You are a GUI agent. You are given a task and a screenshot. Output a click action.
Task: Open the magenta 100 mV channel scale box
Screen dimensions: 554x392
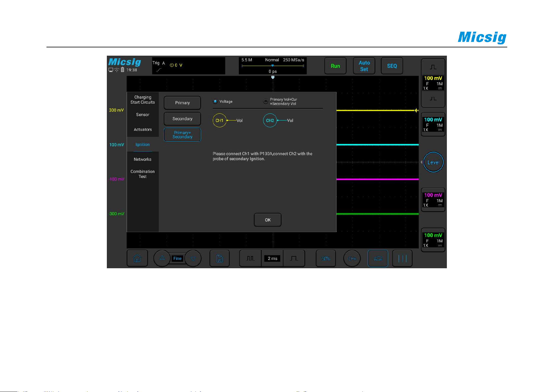(433, 200)
